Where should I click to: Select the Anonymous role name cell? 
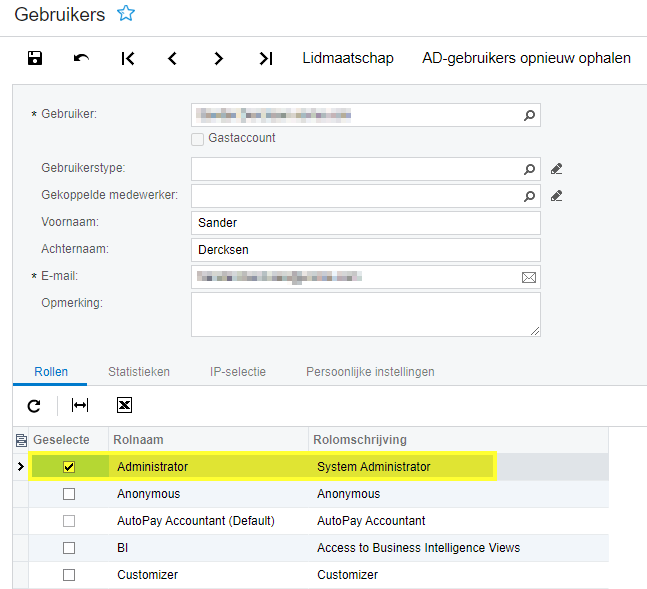coord(208,494)
